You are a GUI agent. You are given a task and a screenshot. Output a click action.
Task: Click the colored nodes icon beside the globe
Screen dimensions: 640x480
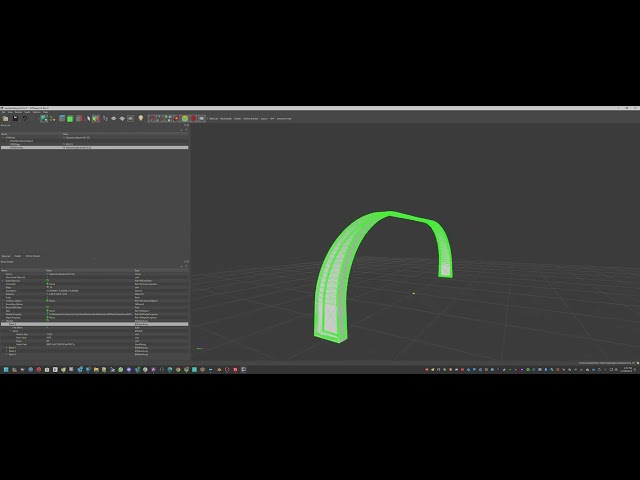(x=52, y=118)
